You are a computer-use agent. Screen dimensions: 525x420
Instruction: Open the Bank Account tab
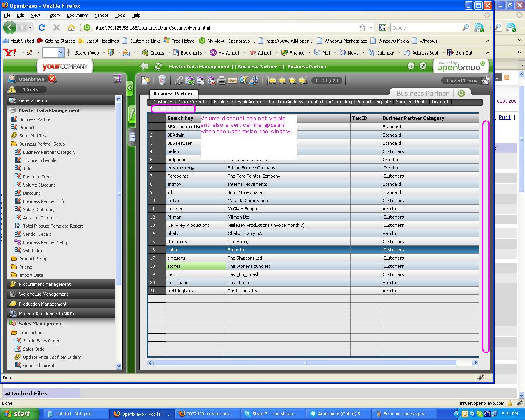[251, 102]
